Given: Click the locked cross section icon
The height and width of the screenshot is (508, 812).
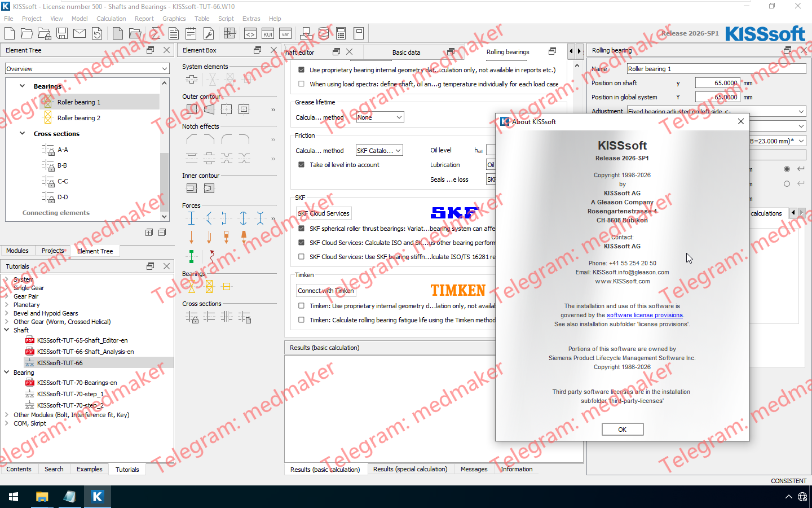Looking at the screenshot, I should click(x=192, y=317).
